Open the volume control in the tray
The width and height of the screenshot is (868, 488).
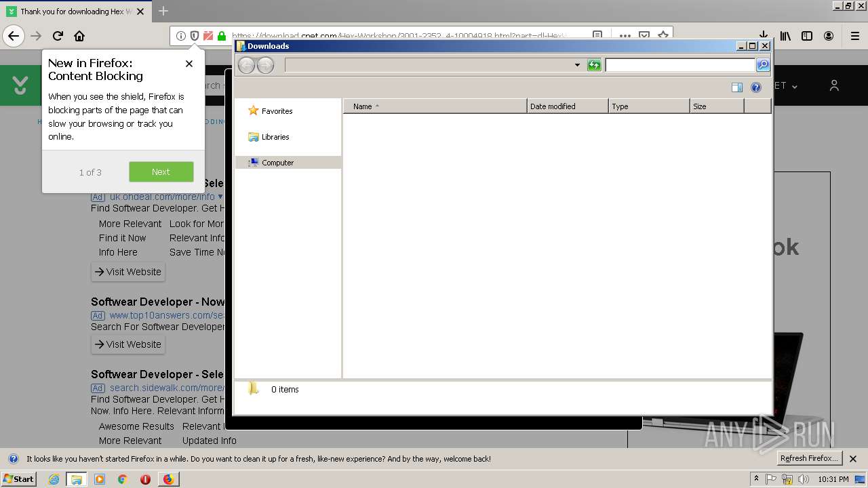pos(804,479)
